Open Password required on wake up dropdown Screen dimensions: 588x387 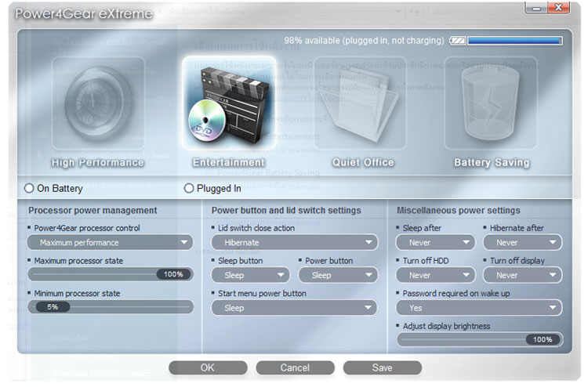tap(479, 308)
